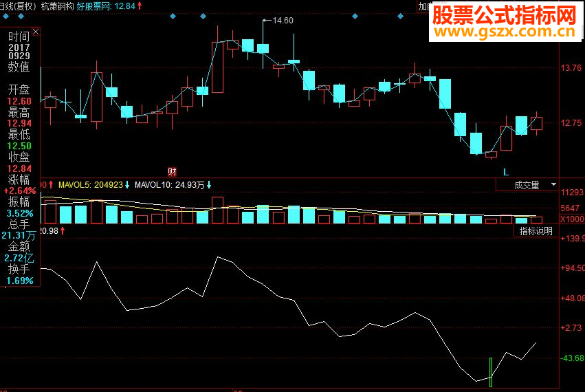Click the +2.73 indicator axis label
The width and height of the screenshot is (585, 392).
571,328
